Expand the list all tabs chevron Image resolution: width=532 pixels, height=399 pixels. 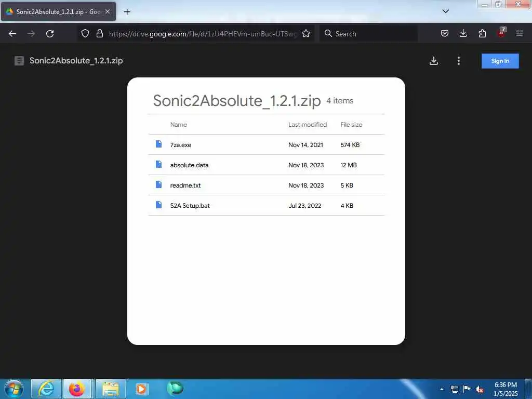click(446, 11)
